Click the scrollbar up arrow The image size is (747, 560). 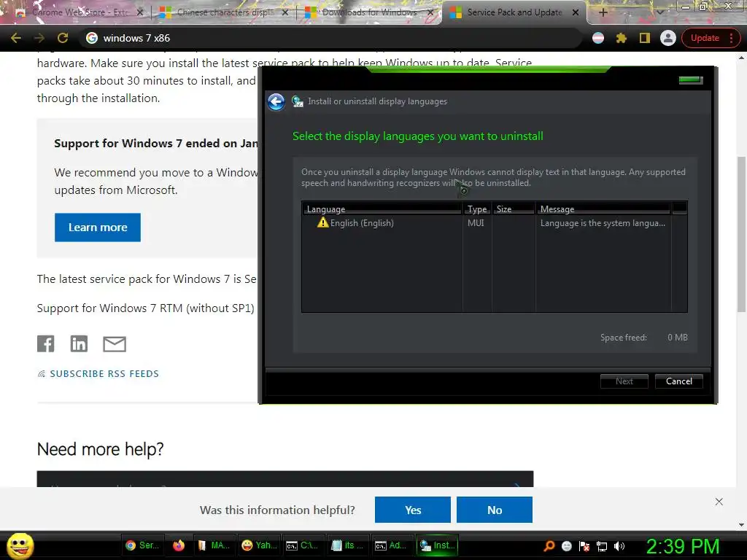(x=741, y=57)
